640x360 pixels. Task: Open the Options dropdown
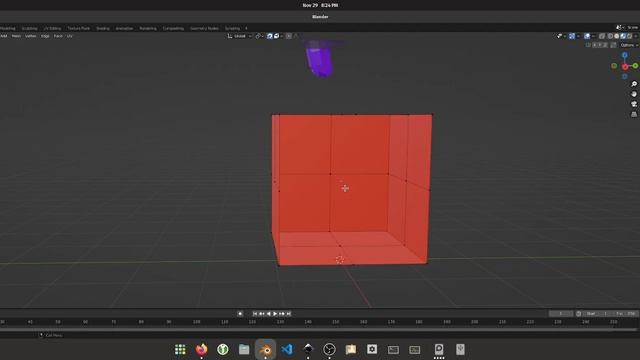pyautogui.click(x=629, y=45)
